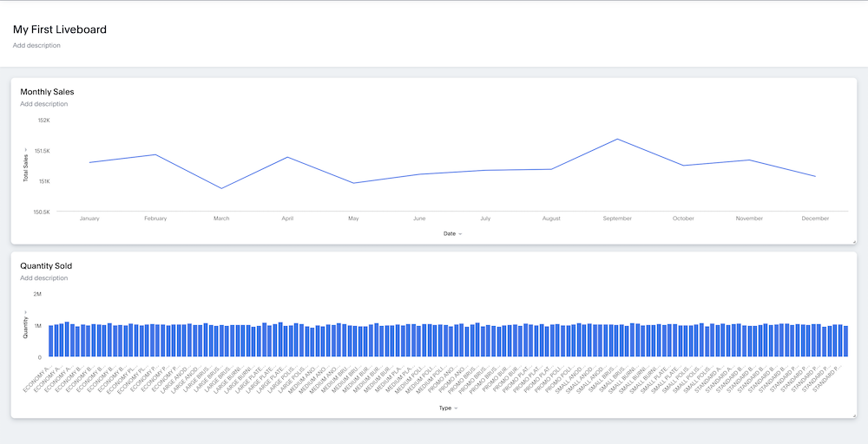Click the last blue bar in Quantity Sold
The image size is (868, 444).
click(x=845, y=341)
